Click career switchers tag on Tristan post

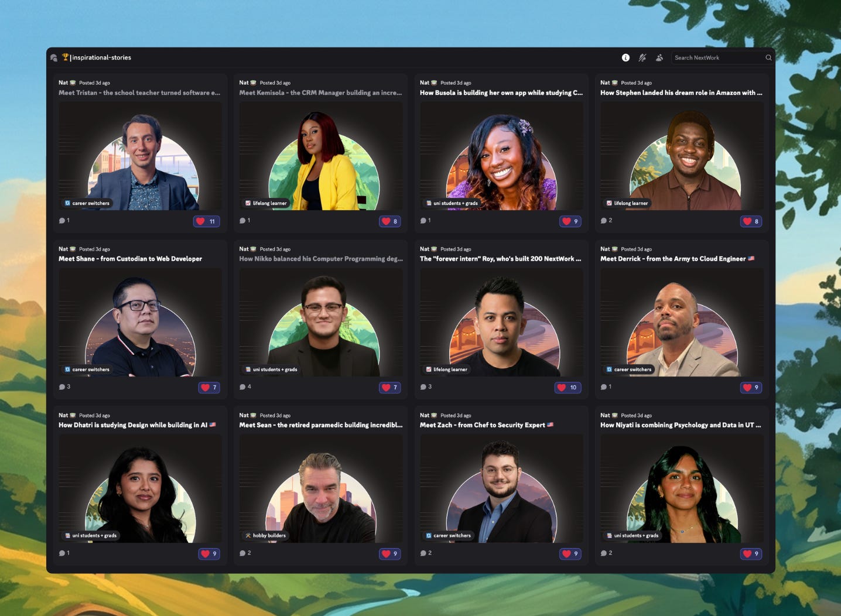[x=87, y=203]
